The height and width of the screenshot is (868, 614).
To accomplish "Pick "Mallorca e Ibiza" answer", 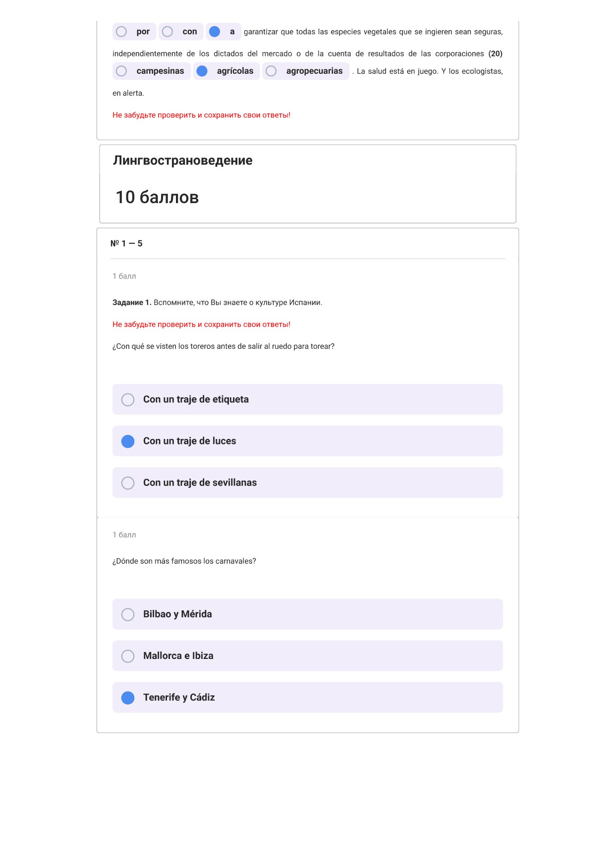I will pos(308,656).
